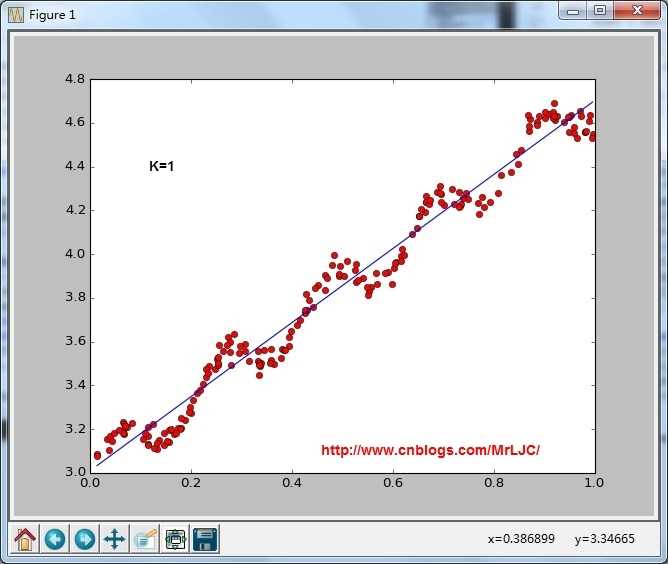This screenshot has width=668, height=564.
Task: Click the x=0.386899 coordinate readout
Action: coord(521,539)
